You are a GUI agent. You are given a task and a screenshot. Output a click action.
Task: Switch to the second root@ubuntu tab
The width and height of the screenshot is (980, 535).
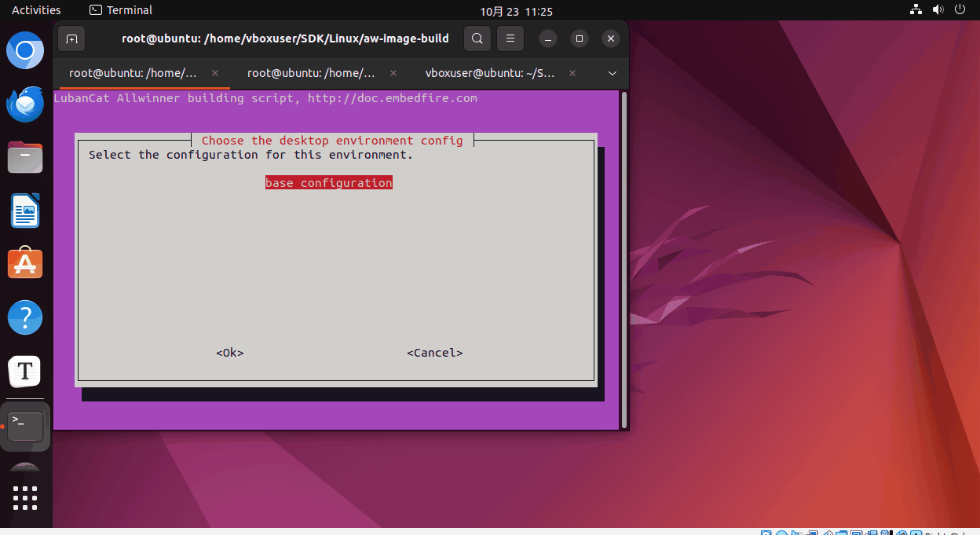[312, 73]
